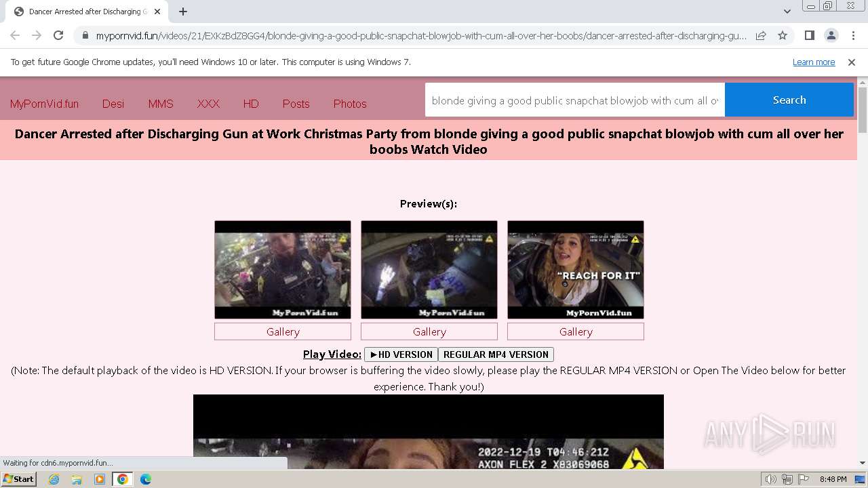Viewport: 868px width, 488px height.
Task: View site information lock icon
Action: click(x=85, y=35)
